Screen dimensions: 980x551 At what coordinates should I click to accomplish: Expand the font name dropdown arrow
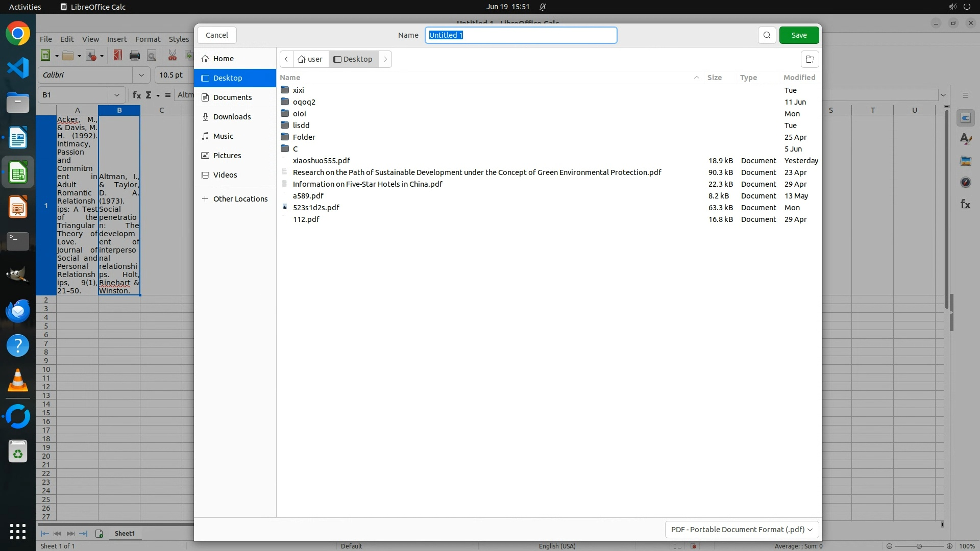pos(141,75)
